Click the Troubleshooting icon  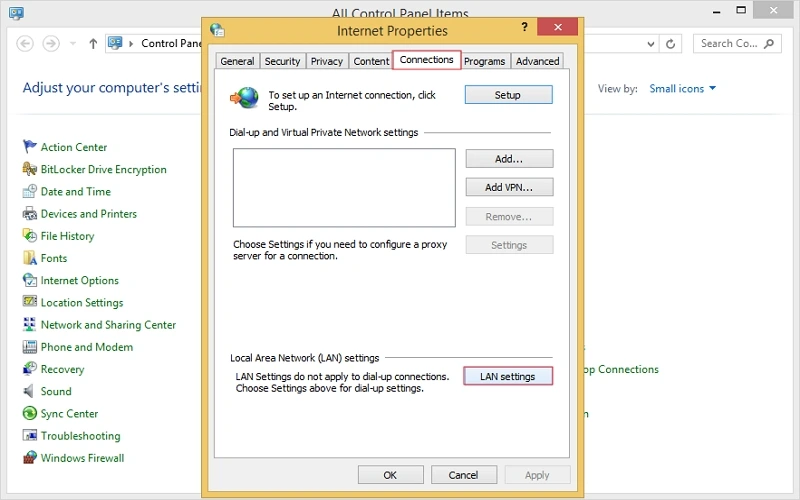(30, 436)
